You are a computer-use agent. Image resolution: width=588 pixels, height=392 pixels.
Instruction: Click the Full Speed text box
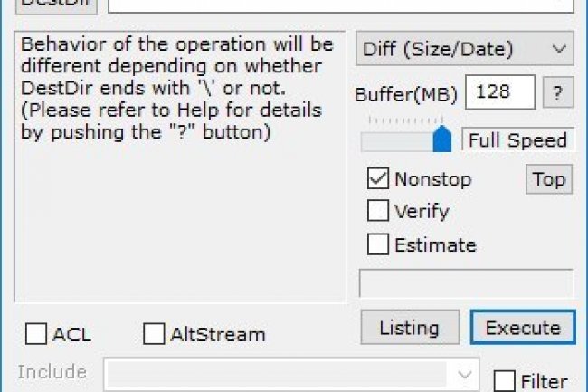tap(517, 140)
